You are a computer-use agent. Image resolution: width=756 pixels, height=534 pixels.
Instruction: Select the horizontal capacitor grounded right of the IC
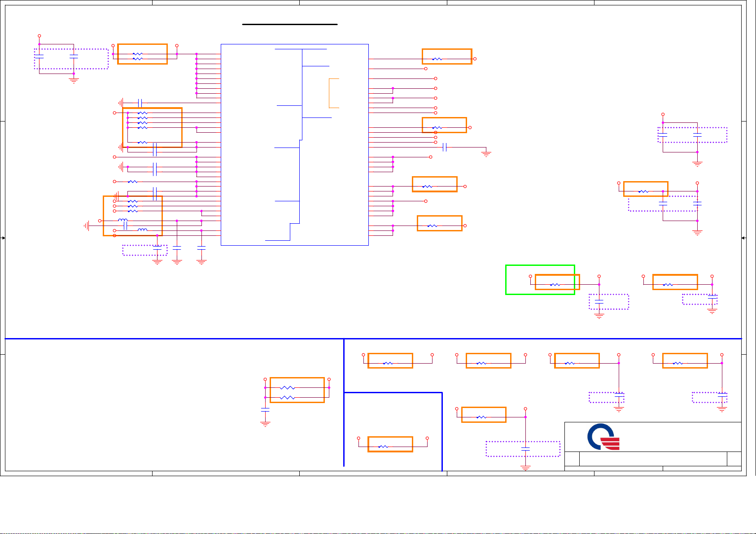point(445,147)
